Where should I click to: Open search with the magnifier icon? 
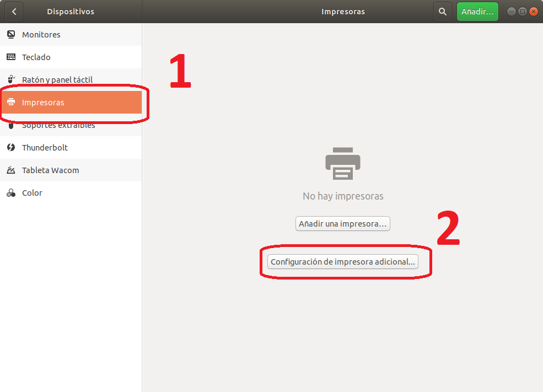[x=442, y=12]
